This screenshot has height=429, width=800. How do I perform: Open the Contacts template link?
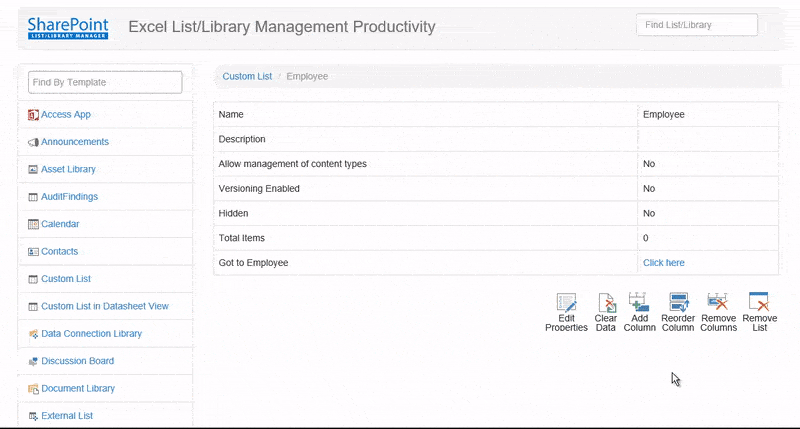(60, 251)
